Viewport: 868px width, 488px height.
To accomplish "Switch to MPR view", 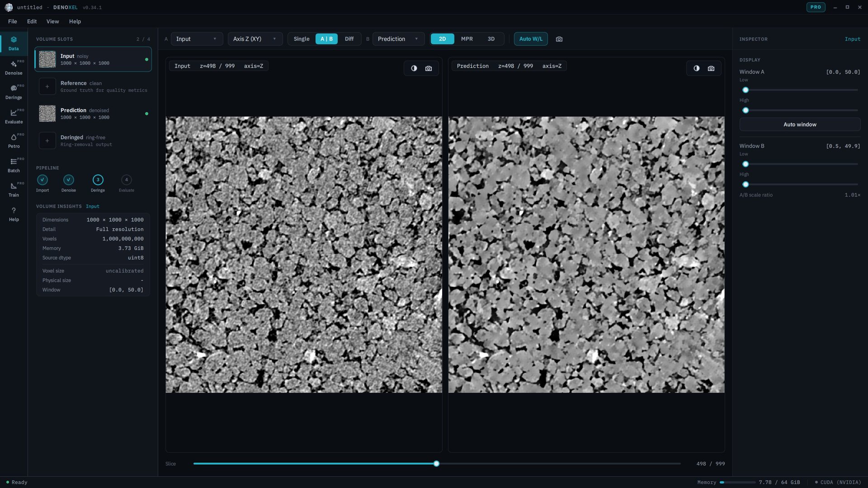I will pos(467,39).
